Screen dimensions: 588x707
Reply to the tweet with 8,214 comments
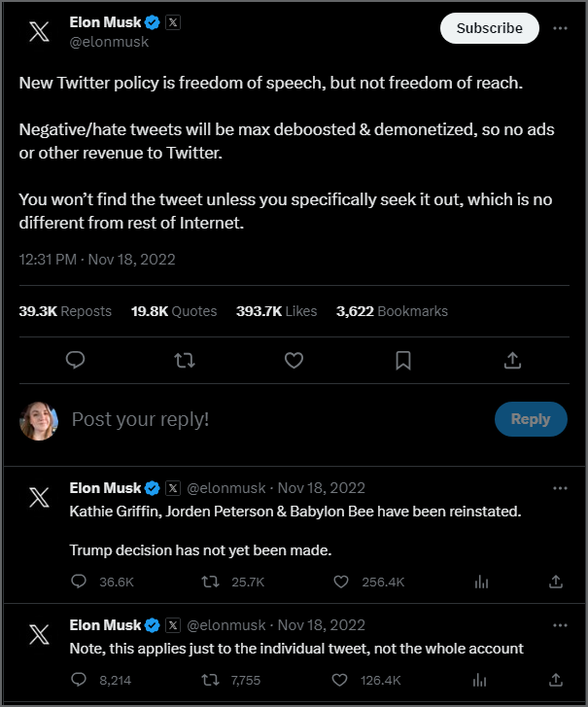click(x=80, y=680)
